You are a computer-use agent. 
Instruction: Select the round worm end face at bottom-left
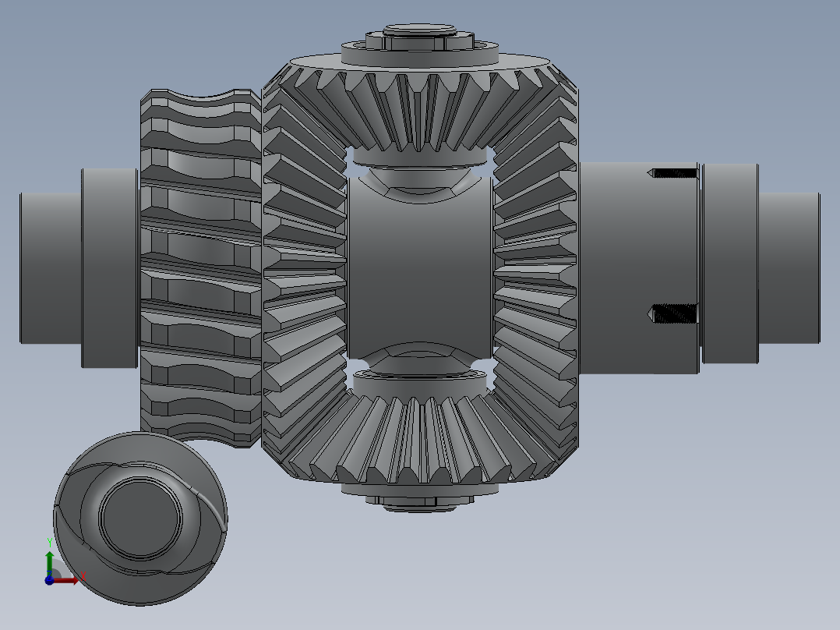click(x=140, y=519)
